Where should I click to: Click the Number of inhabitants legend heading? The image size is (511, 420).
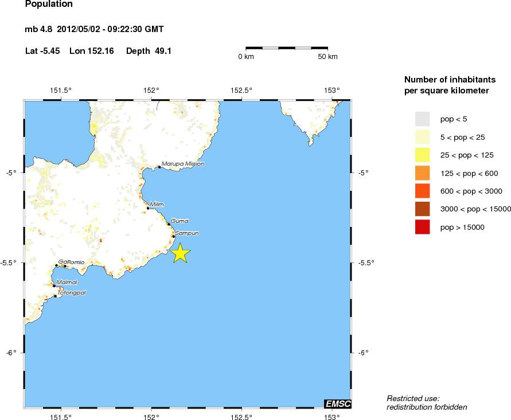[x=446, y=85]
